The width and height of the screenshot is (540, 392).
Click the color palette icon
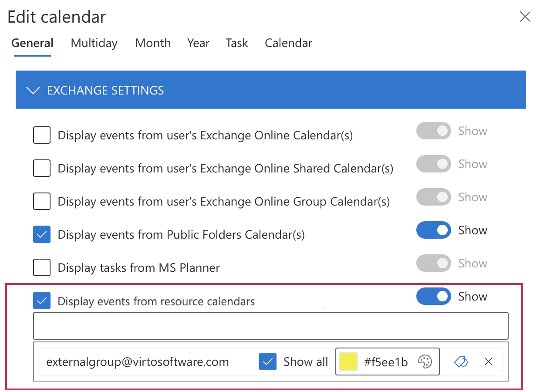click(425, 362)
